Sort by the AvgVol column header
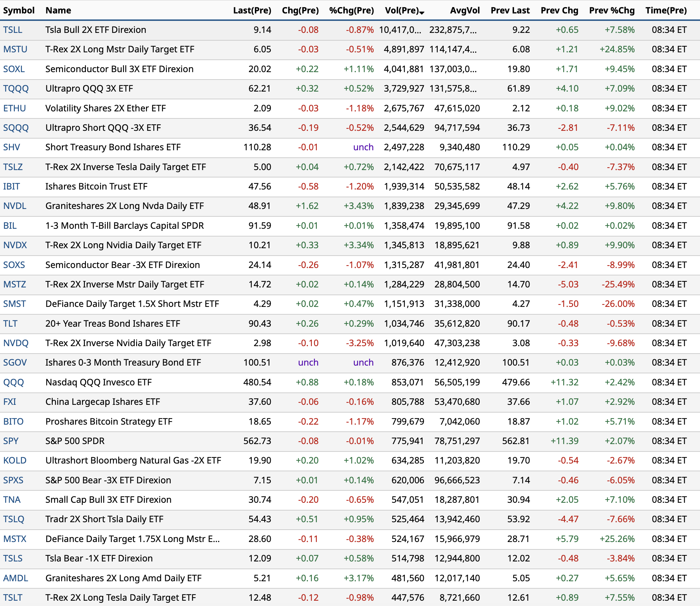The image size is (700, 606). [465, 10]
